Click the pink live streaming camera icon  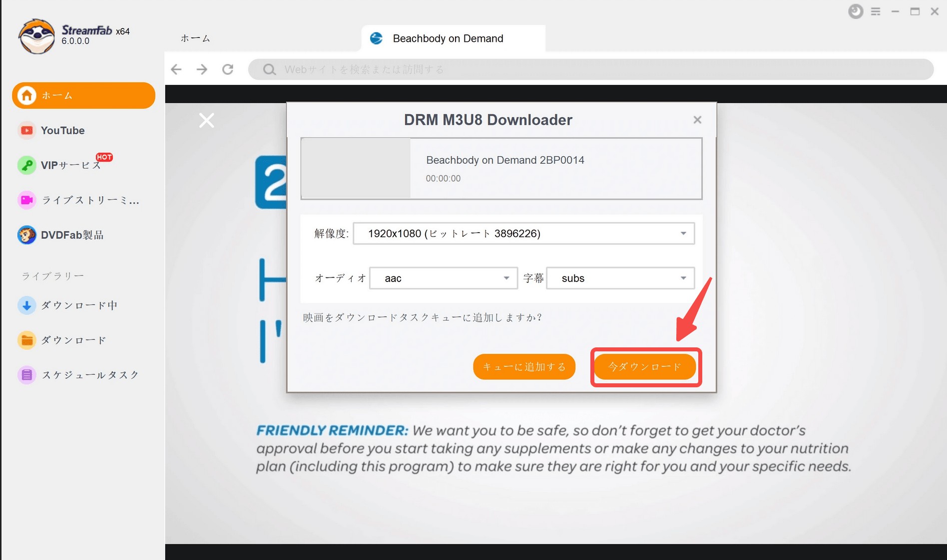tap(27, 200)
